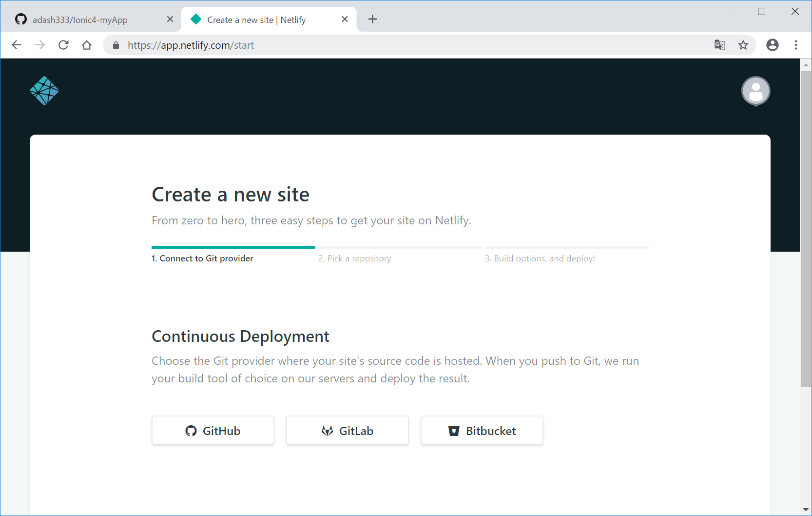This screenshot has width=812, height=516.
Task: Choose GitLab as Git provider
Action: pos(348,431)
